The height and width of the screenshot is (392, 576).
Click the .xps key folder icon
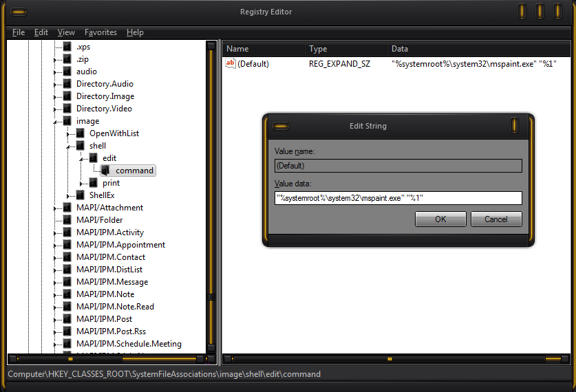point(67,47)
